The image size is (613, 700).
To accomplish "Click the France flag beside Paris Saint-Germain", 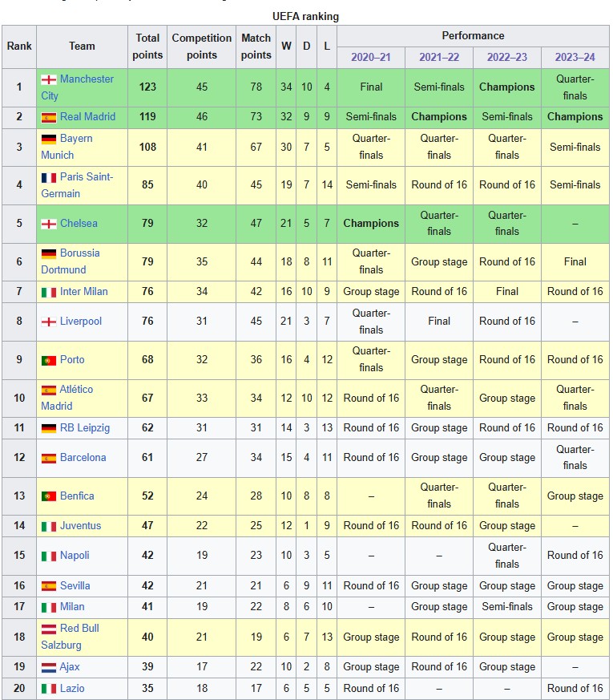I will pyautogui.click(x=49, y=177).
